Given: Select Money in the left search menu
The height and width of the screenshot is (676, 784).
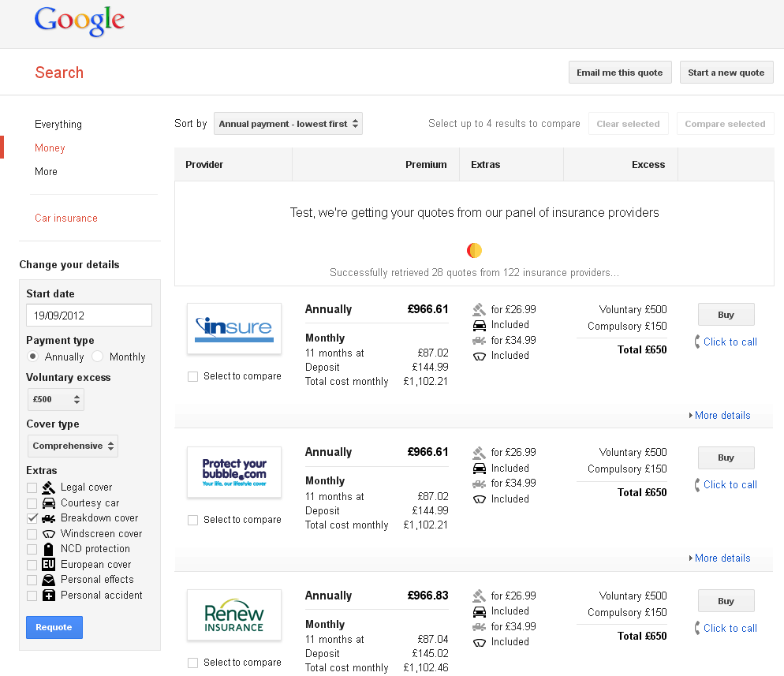Looking at the screenshot, I should (50, 148).
